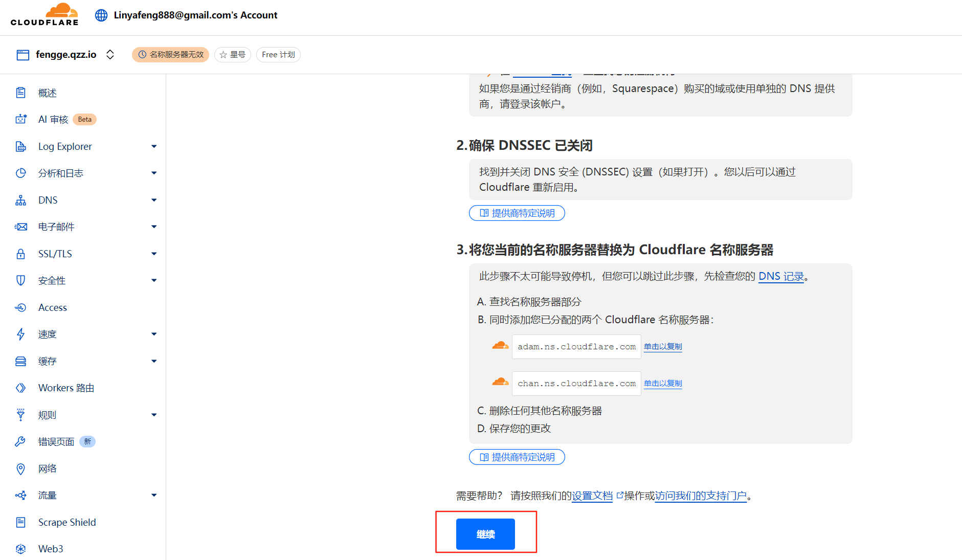962x560 pixels.
Task: Expand the 分析和日志 submenu
Action: point(153,173)
